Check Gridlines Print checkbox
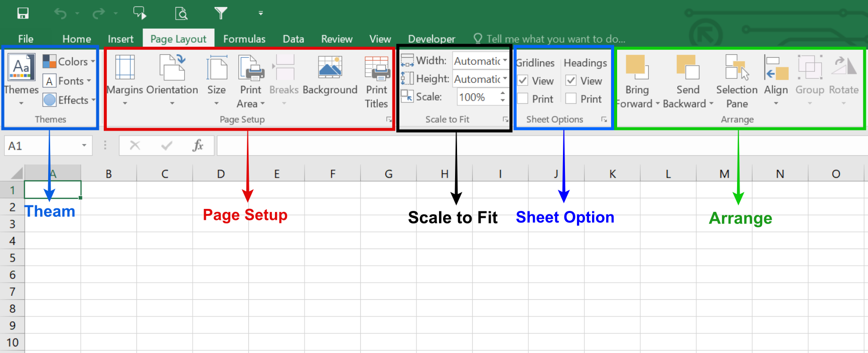 523,98
